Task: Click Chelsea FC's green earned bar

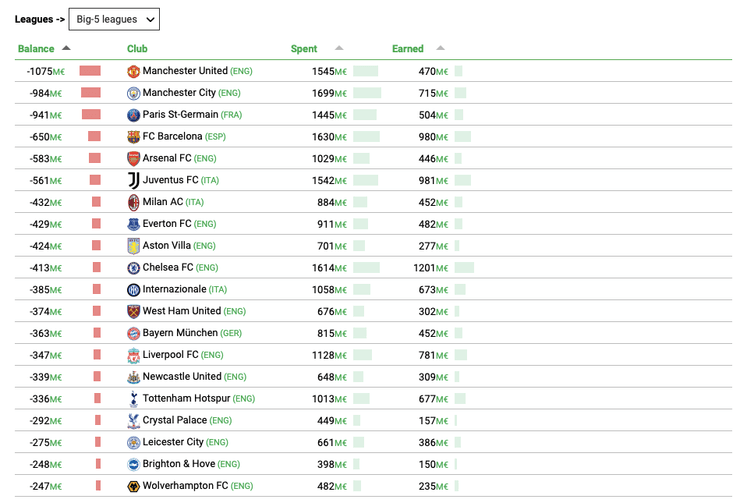Action: click(464, 268)
